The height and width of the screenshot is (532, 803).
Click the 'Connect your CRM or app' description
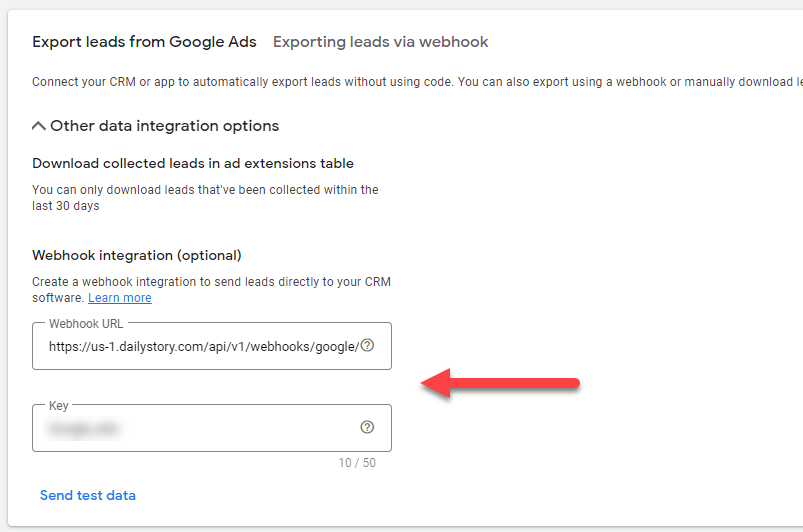pos(400,82)
